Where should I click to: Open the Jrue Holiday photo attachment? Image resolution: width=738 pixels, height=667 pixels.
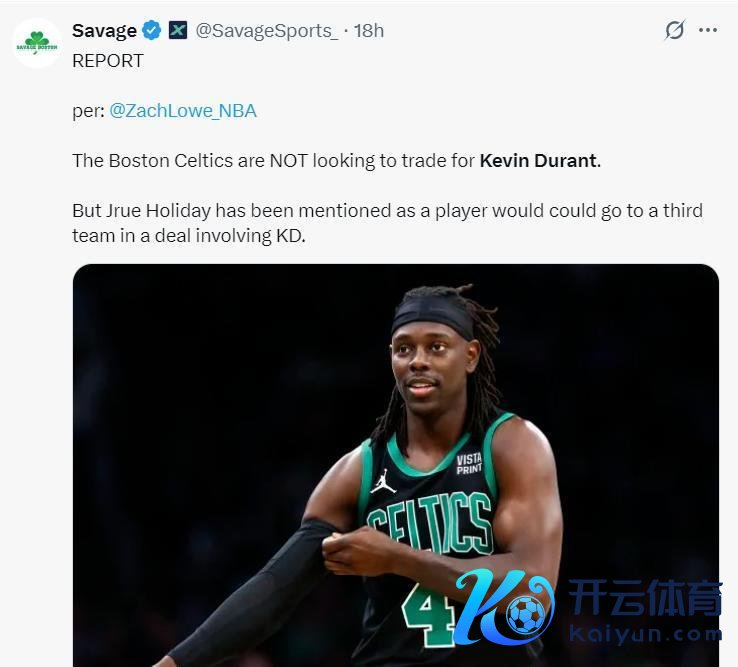pos(396,465)
